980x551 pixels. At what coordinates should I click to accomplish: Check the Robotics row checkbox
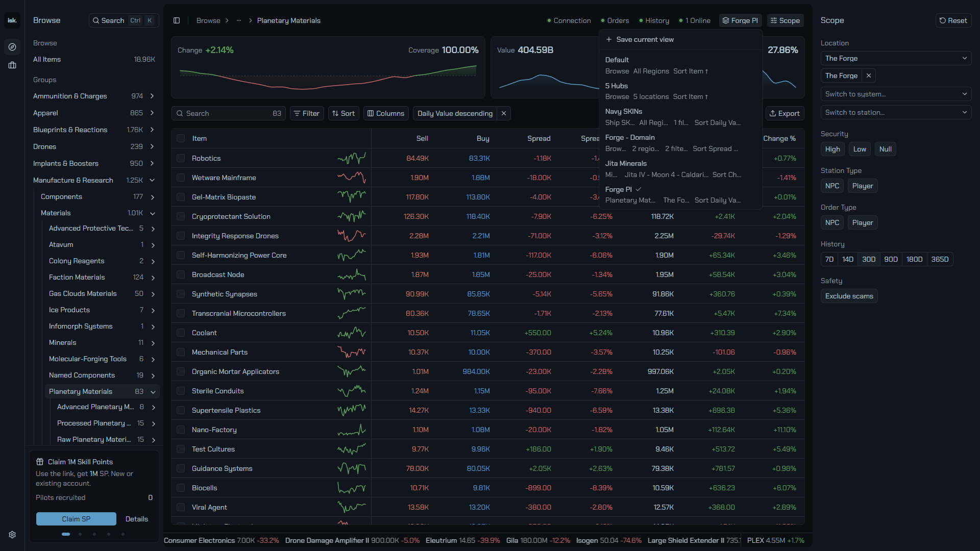(181, 158)
